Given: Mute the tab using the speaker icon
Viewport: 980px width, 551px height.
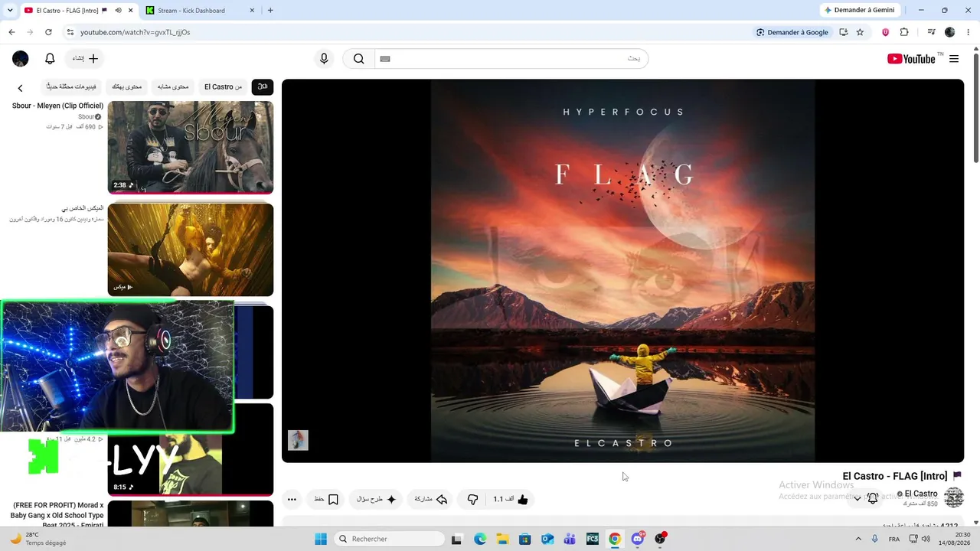Looking at the screenshot, I should 118,10.
